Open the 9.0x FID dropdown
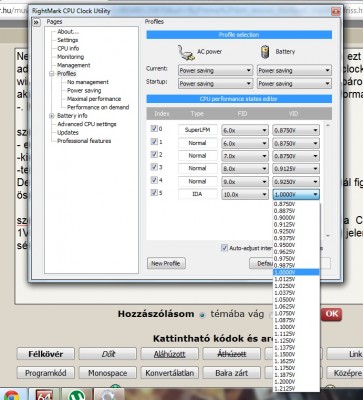363x400 pixels. (245, 182)
